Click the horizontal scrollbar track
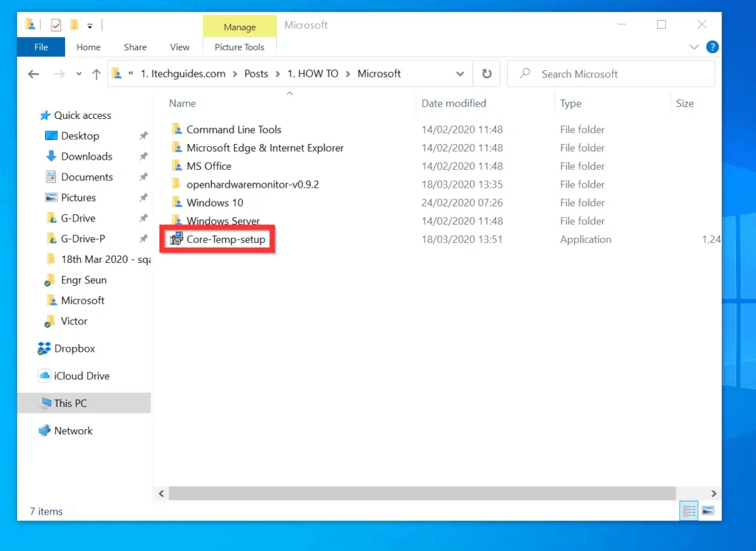Screen dimensions: 756x551 [421, 493]
